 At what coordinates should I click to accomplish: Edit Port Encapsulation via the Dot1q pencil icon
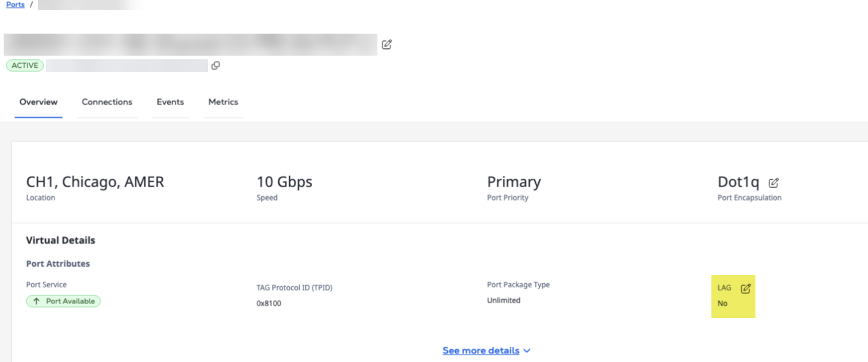click(x=774, y=182)
